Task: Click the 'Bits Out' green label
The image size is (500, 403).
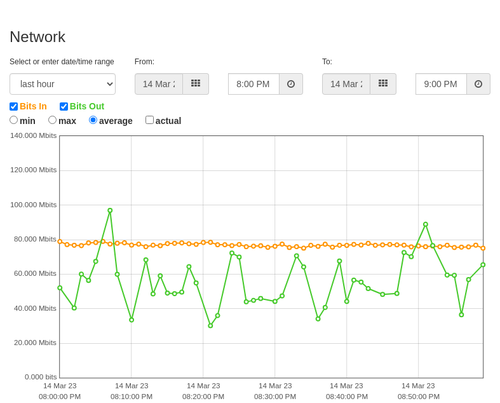Action: tap(87, 106)
